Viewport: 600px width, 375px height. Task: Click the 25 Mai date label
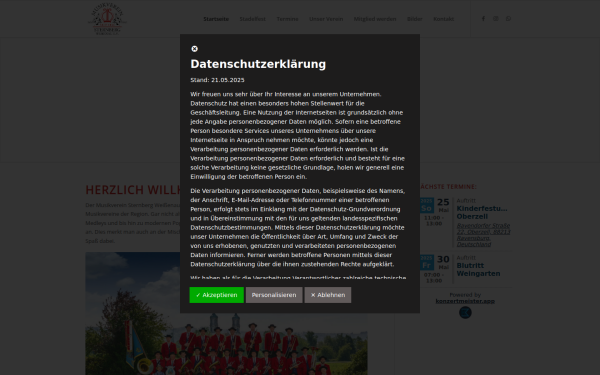coord(443,205)
